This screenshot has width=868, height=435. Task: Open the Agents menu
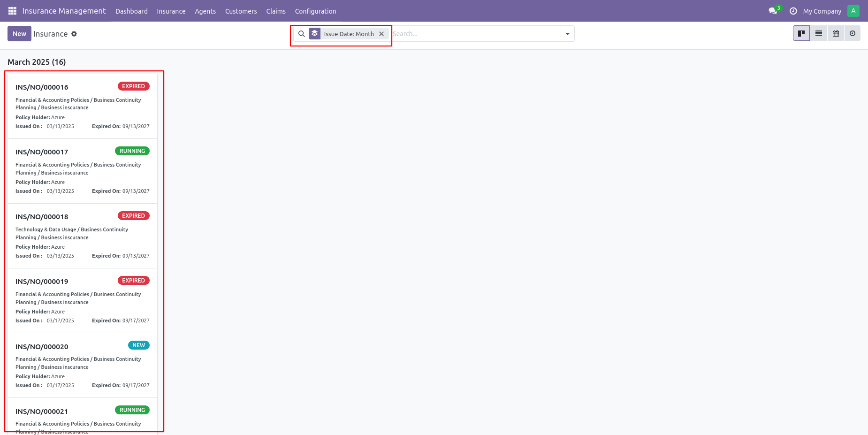click(x=206, y=11)
